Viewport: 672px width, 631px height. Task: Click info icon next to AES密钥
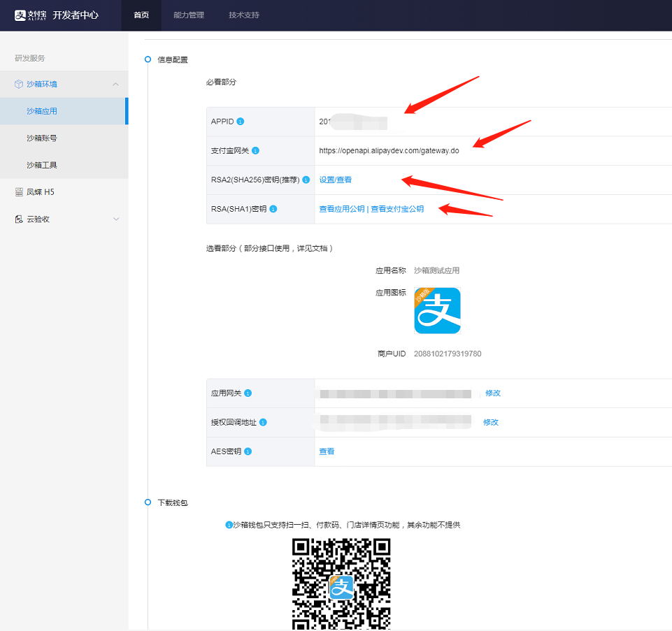point(248,451)
